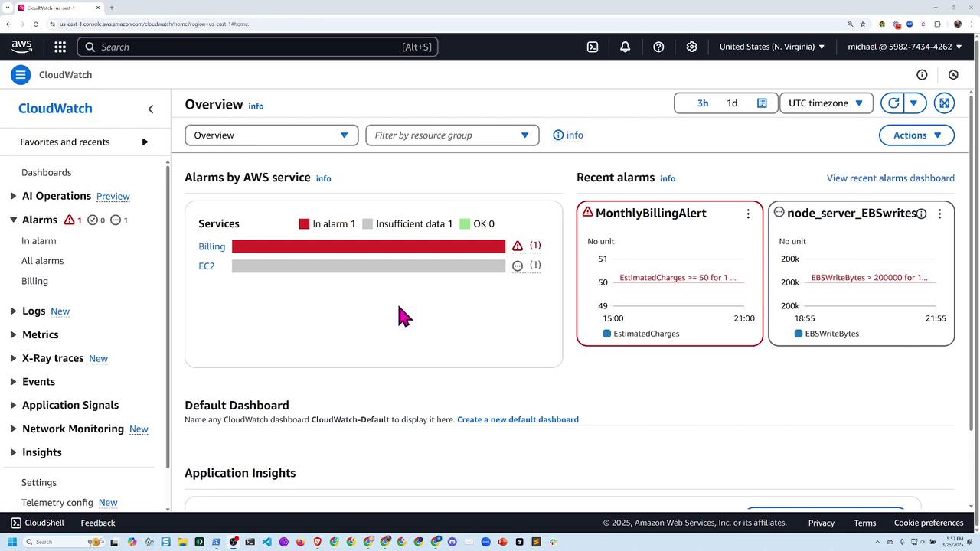980x551 pixels.
Task: Expand the X-Ray traces section
Action: click(13, 358)
